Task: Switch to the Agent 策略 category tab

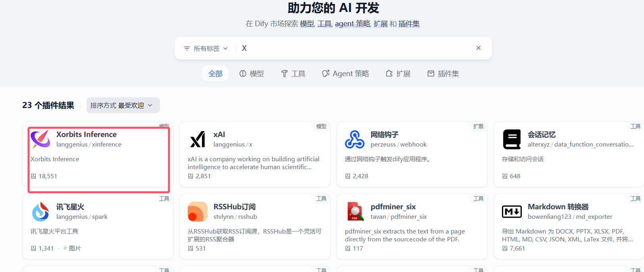Action: (x=346, y=73)
